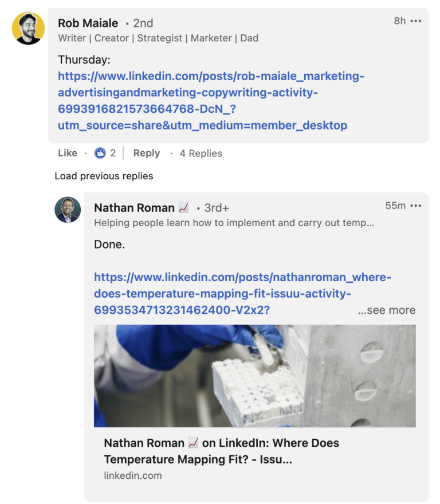Open the three-dot menu on Rob Maiale's comment
Image resolution: width=440 pixels, height=504 pixels.
tap(414, 22)
